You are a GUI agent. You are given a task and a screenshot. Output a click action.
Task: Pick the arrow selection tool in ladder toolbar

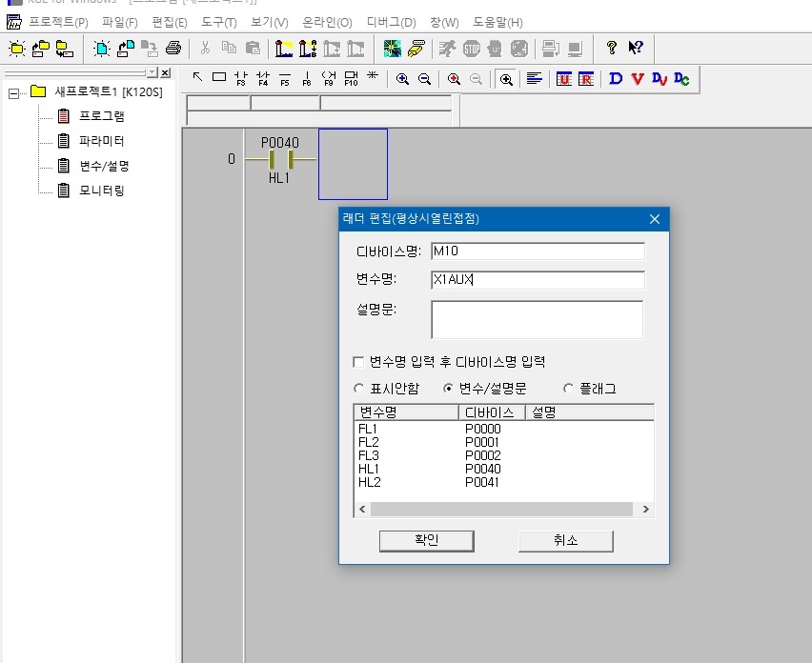pos(197,78)
